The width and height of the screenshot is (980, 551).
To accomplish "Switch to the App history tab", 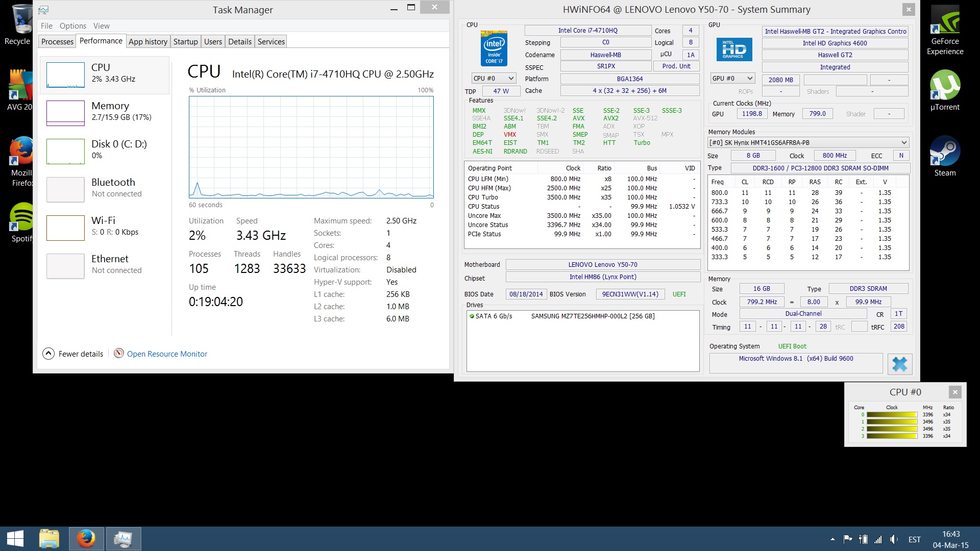I will pos(148,41).
